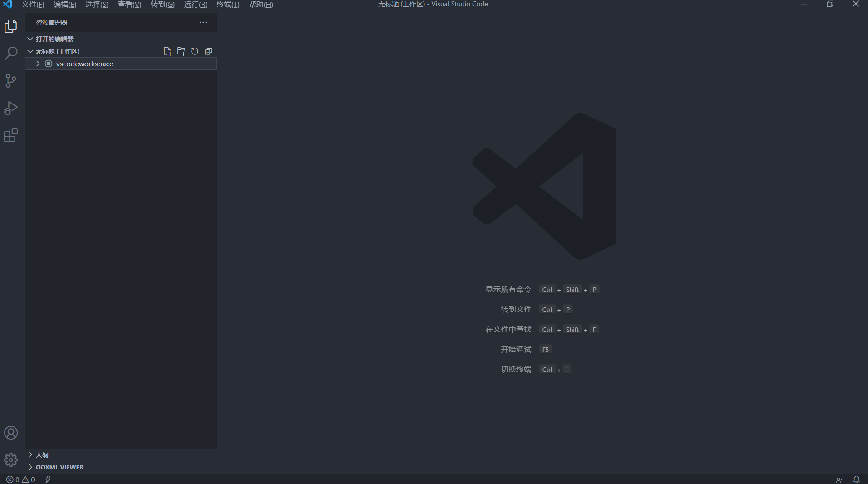Click the 在文件中查找 shortcut hint
Viewport: 868px width, 484px height.
508,330
